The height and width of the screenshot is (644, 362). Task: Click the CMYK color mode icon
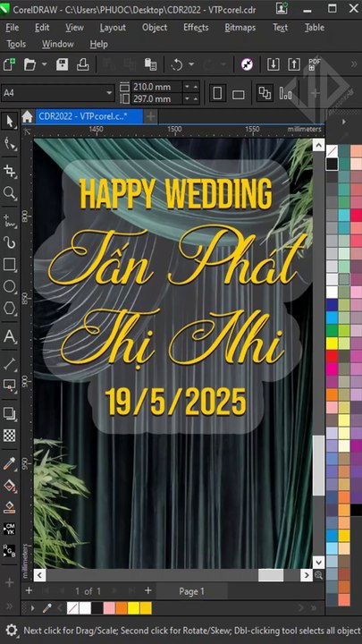(x=9, y=529)
